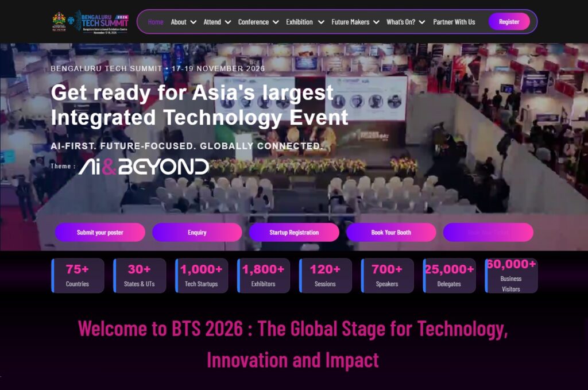The width and height of the screenshot is (588, 390).
Task: Open the Future Makers dropdown chevron
Action: point(377,22)
